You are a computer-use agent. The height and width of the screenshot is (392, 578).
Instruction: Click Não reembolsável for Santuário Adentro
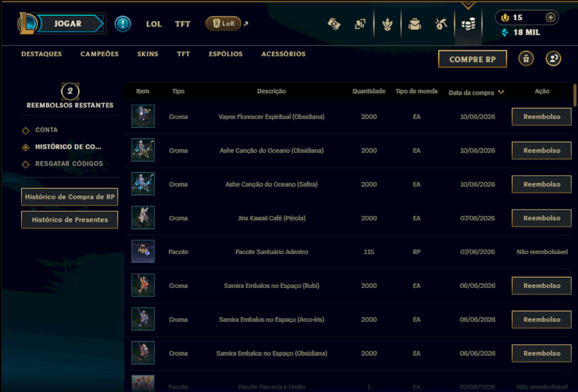[x=542, y=252]
